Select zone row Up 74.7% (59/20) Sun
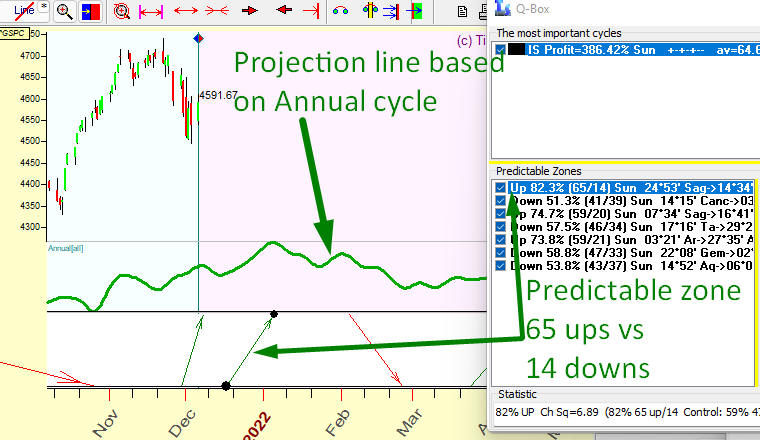The height and width of the screenshot is (440, 760). point(632,214)
